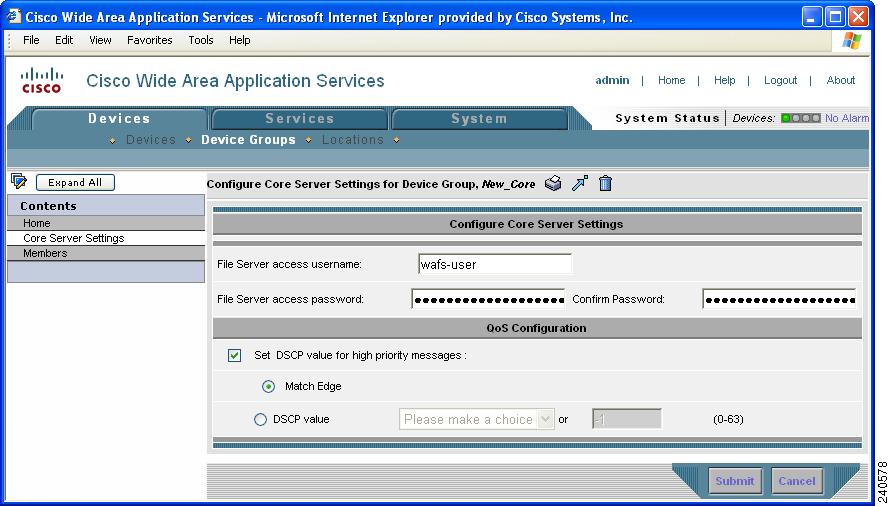
Task: Click the 'QoS Configuration' section header
Action: (x=536, y=328)
